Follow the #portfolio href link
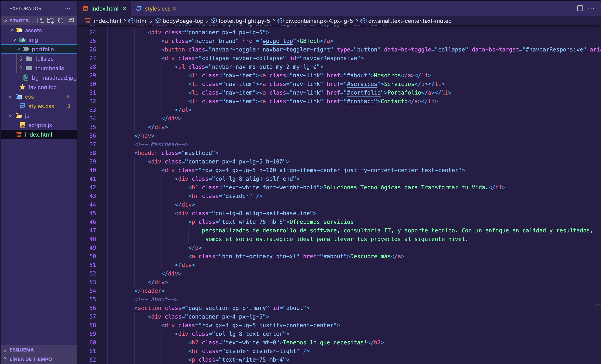Viewport: 601px width, 364px height. coord(364,93)
